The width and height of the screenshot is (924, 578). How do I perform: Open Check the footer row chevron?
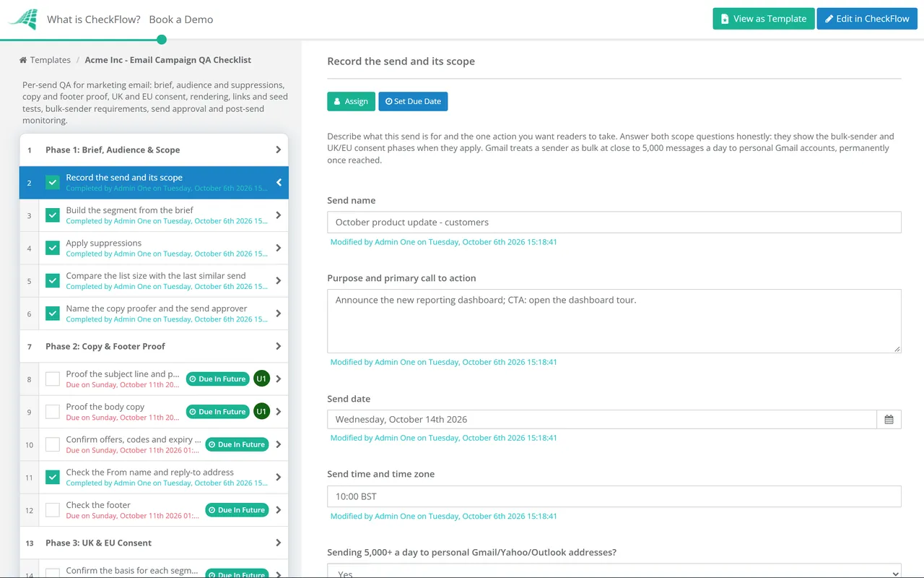coord(279,510)
